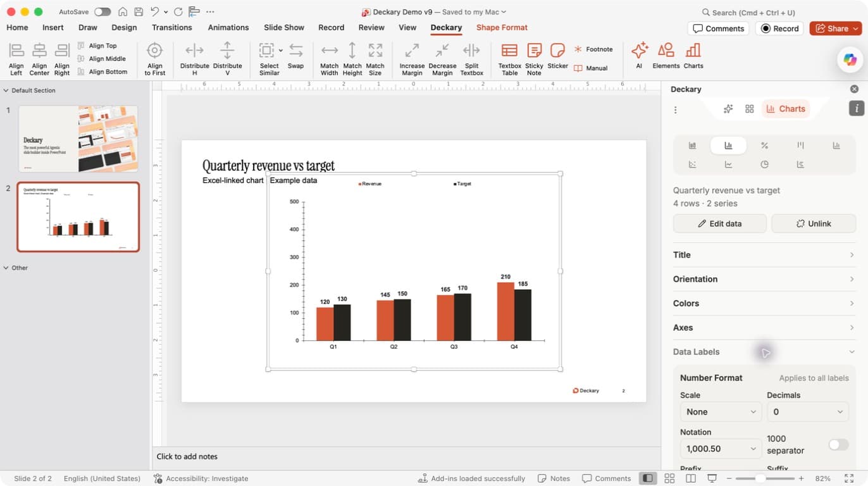Choose Align Bottom in the ribbon
This screenshot has height=486, width=868.
coord(102,72)
